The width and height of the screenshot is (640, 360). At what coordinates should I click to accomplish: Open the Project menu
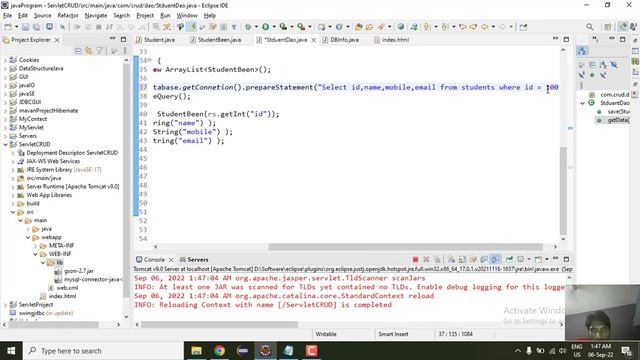(x=145, y=16)
